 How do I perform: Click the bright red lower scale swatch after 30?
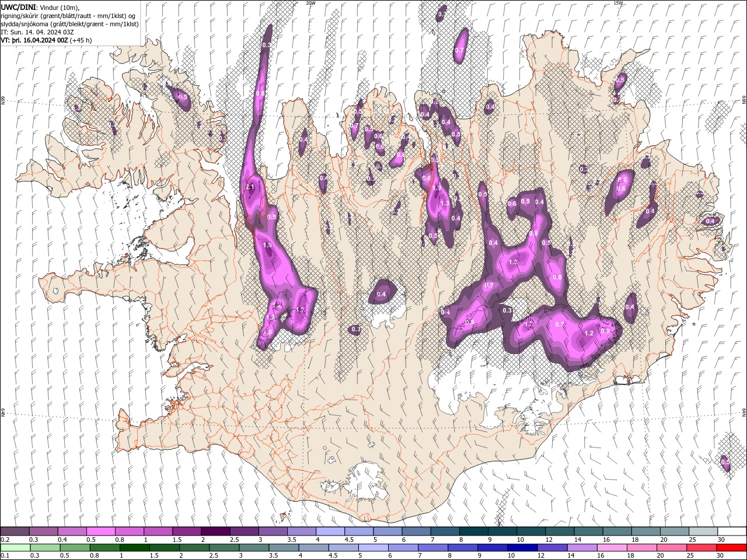click(732, 548)
